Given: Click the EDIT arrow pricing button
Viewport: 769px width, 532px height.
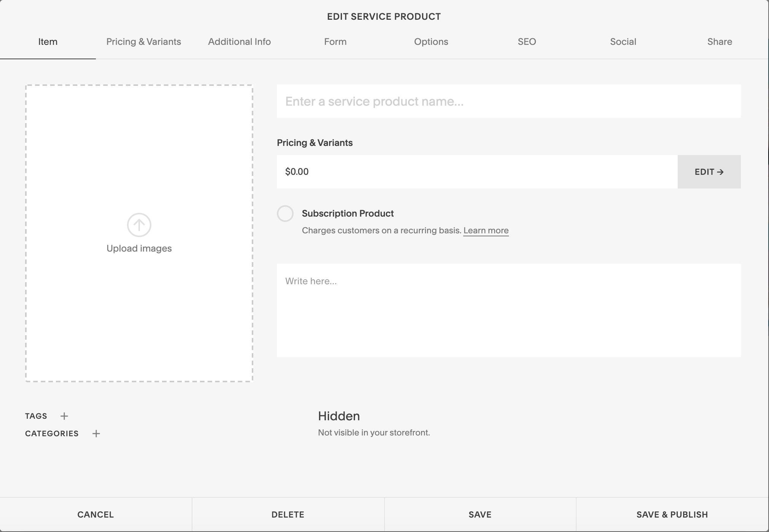Looking at the screenshot, I should click(x=709, y=172).
